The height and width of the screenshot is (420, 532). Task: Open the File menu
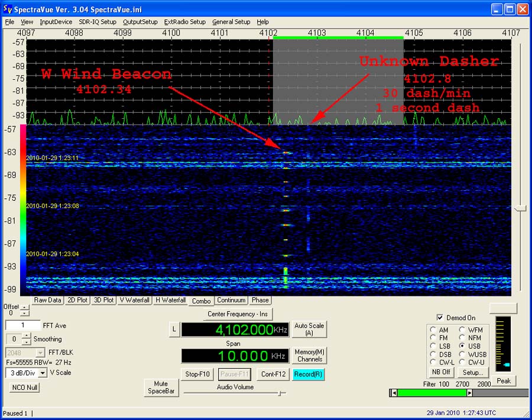pos(9,22)
